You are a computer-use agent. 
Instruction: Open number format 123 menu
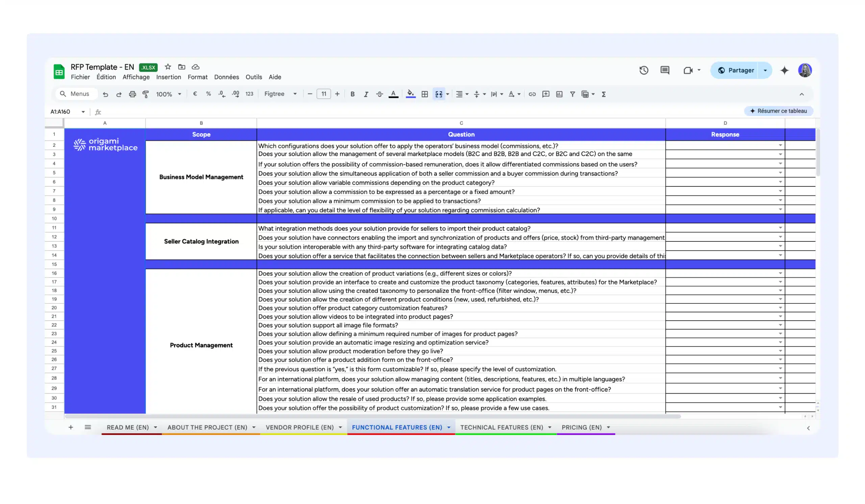249,94
